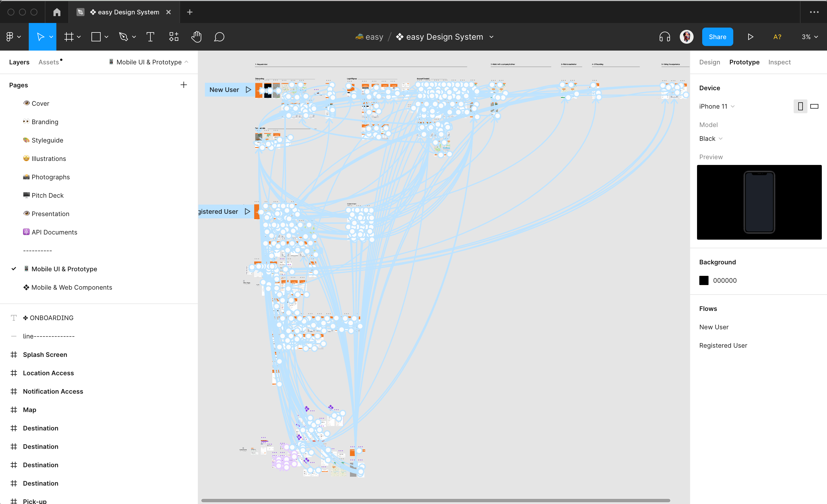Select the Registered User flow in panel

click(x=723, y=345)
